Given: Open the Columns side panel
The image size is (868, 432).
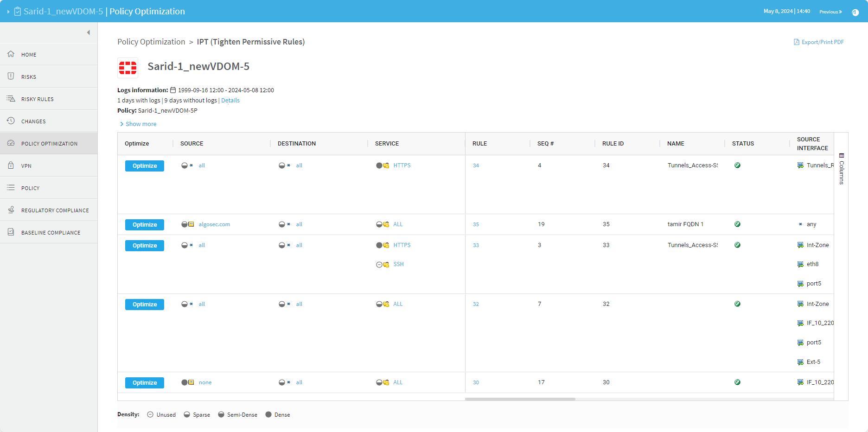Looking at the screenshot, I should [x=841, y=169].
